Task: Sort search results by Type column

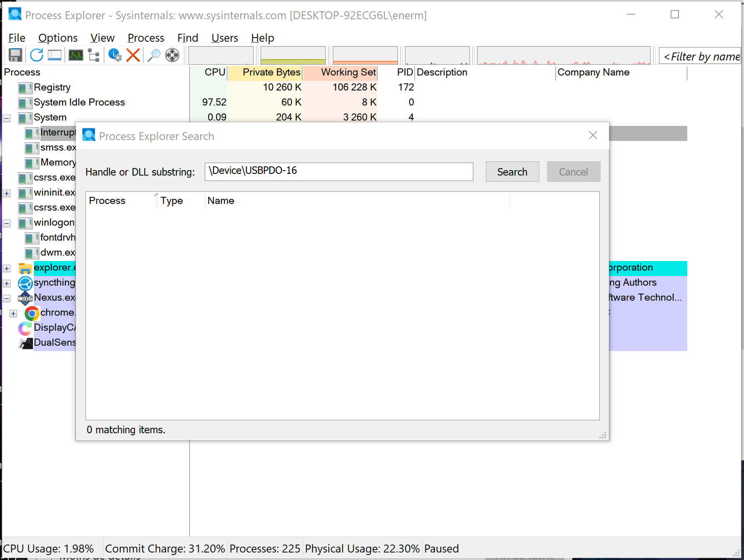Action: pos(181,201)
